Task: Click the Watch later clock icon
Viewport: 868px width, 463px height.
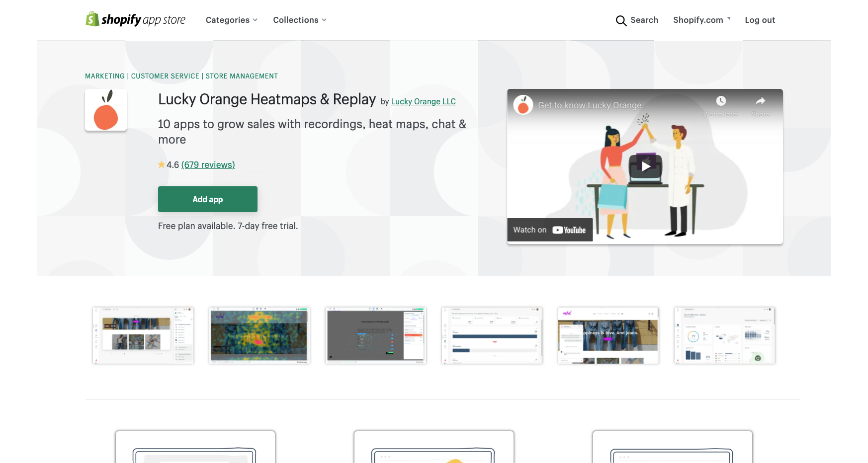Action: pyautogui.click(x=721, y=101)
